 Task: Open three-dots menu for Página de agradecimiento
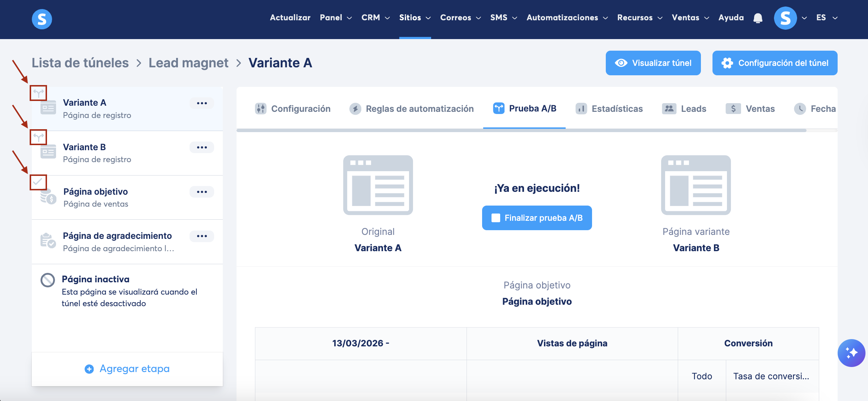tap(202, 236)
